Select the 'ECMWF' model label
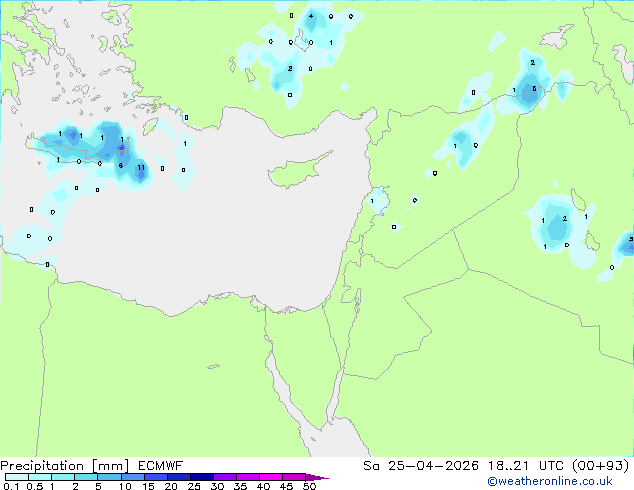The width and height of the screenshot is (634, 490). [x=161, y=466]
